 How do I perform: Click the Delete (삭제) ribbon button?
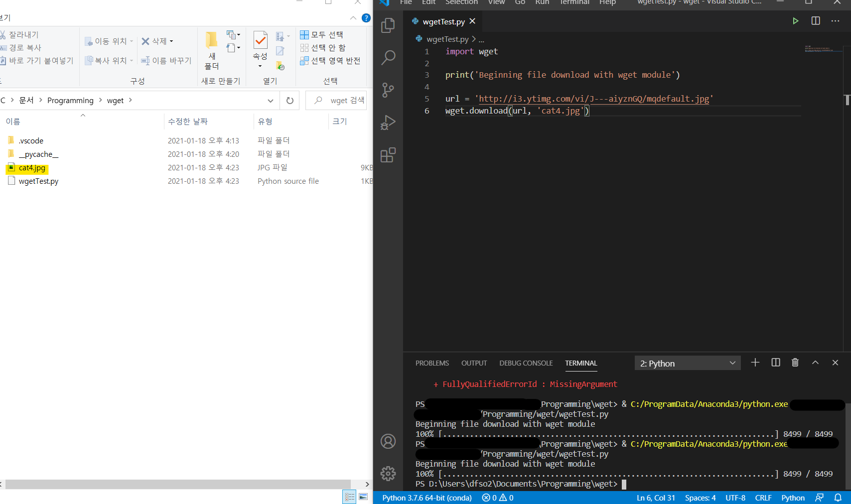157,41
